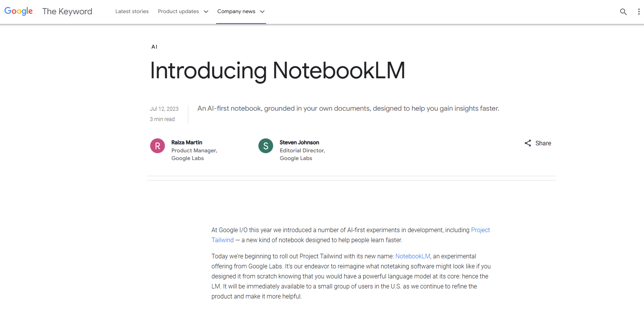Expand the Company news chevron

pos(262,12)
